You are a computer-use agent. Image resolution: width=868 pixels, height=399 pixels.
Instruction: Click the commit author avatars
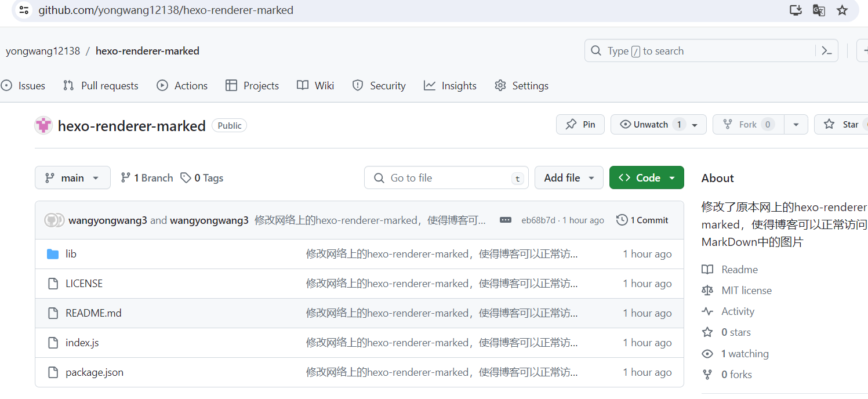pyautogui.click(x=55, y=220)
